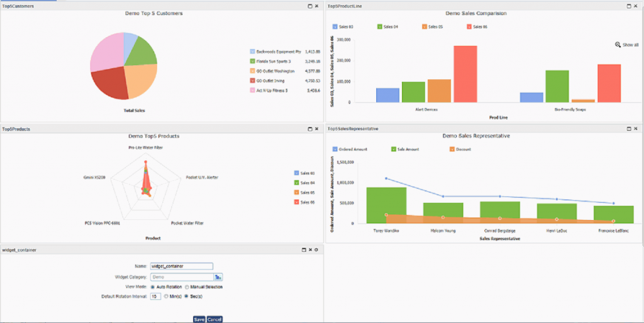Close the widget_container panel with the X icon
This screenshot has width=644, height=323.
pyautogui.click(x=311, y=249)
